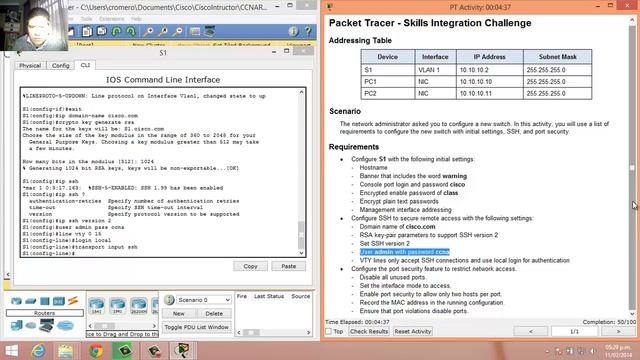The width and height of the screenshot is (640, 360).
Task: Pick the 1941 router model
Action: [118, 305]
